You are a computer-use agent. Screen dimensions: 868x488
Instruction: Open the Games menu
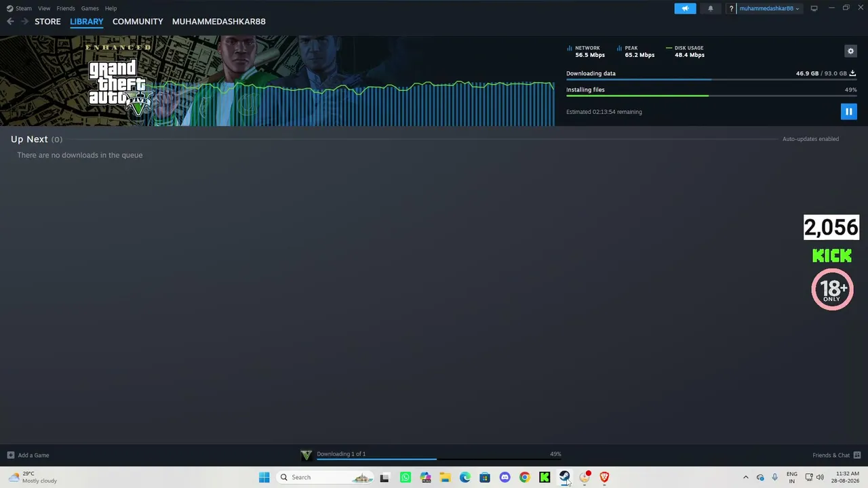[x=90, y=8]
